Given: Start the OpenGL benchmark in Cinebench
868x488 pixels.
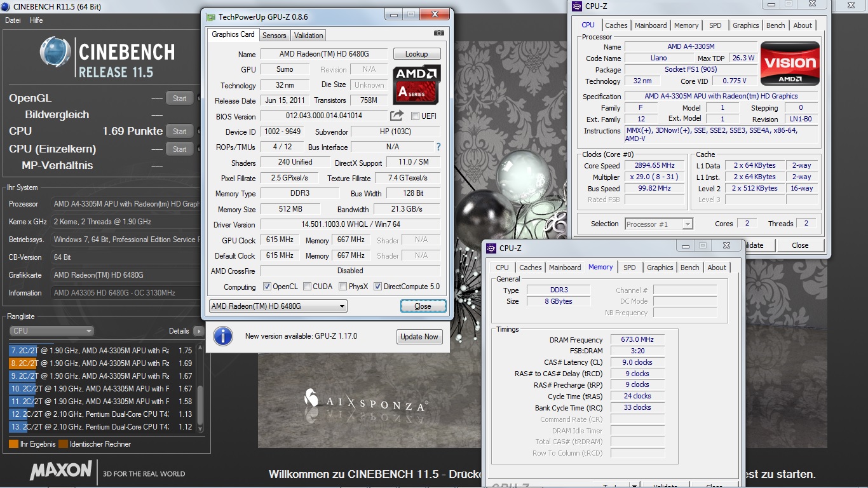Looking at the screenshot, I should 180,98.
